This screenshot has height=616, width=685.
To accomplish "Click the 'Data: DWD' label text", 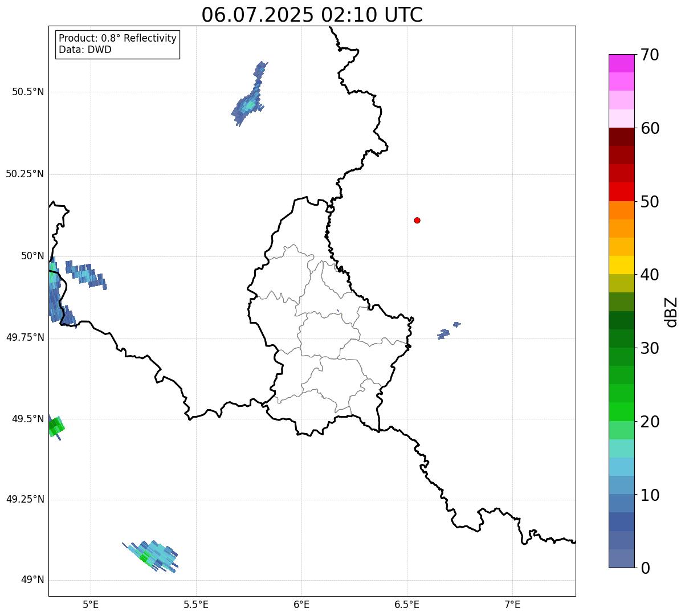I will [x=85, y=50].
